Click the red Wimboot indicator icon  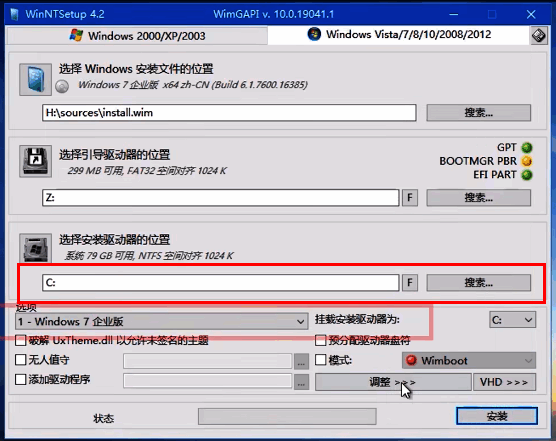tap(411, 361)
